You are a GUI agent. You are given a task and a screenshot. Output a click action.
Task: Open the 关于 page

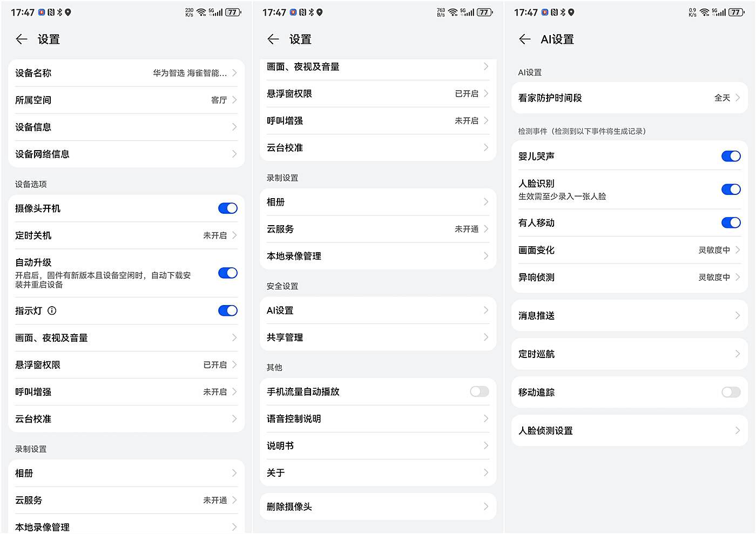[x=377, y=472]
